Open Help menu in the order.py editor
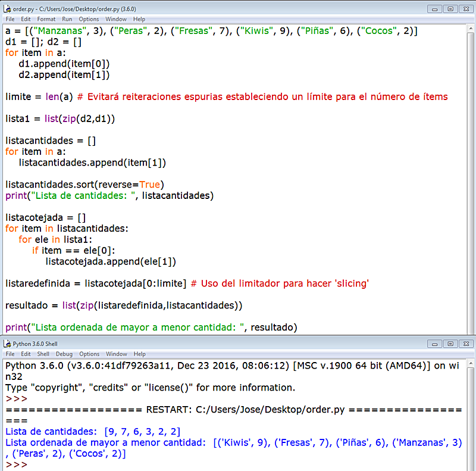Image resolution: width=476 pixels, height=471 pixels. click(x=139, y=19)
